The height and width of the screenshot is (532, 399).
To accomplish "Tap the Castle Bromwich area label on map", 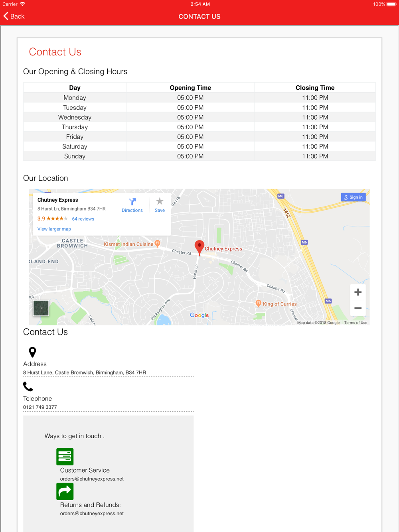I will [x=72, y=243].
